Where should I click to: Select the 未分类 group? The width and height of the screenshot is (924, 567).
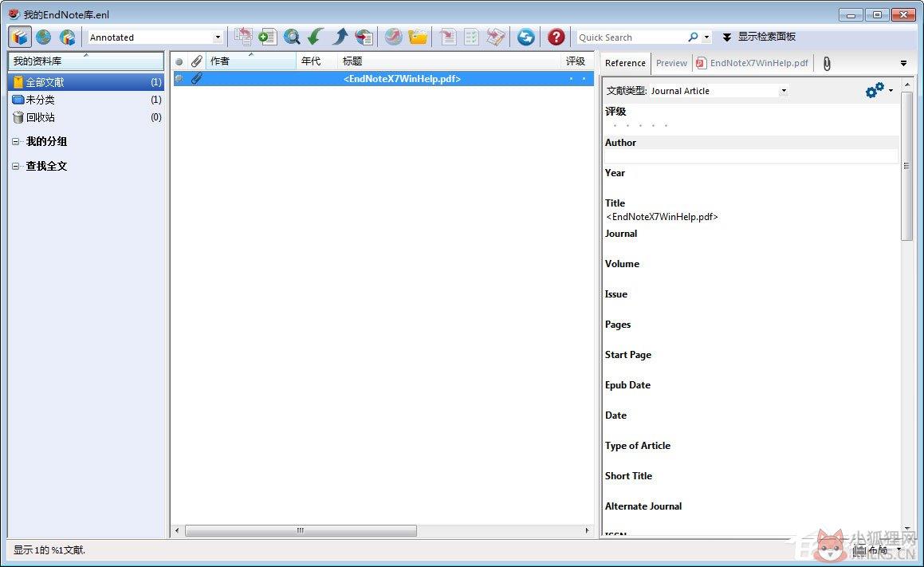pyautogui.click(x=86, y=100)
